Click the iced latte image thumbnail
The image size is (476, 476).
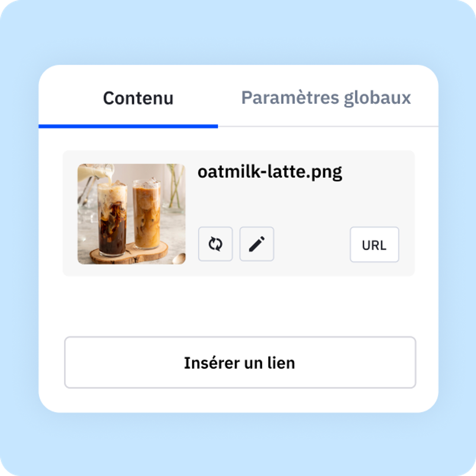pyautogui.click(x=131, y=214)
